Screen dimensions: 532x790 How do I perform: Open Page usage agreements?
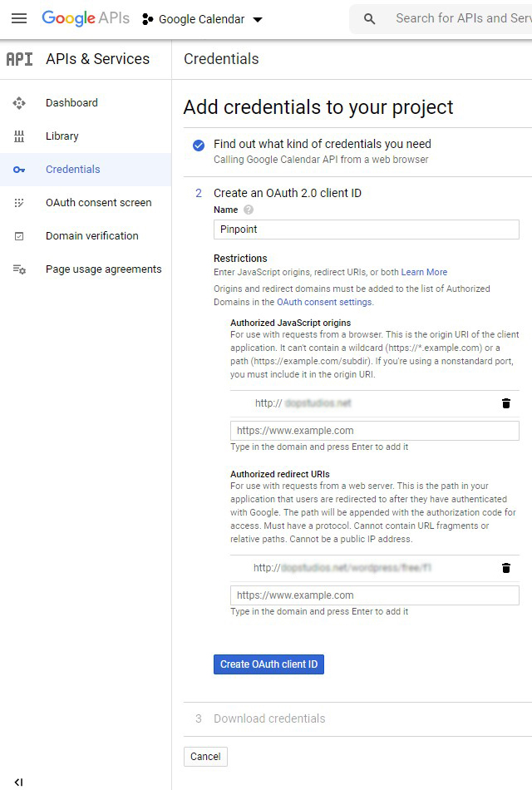(103, 269)
